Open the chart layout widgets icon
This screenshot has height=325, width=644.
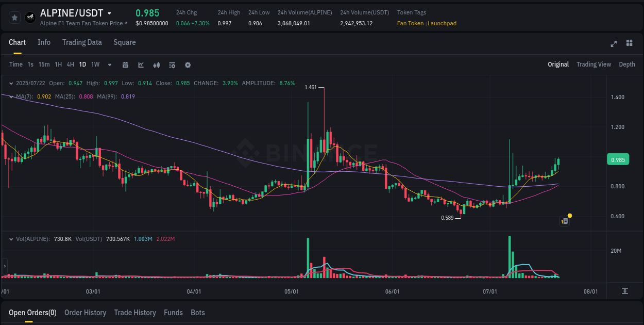pos(630,44)
